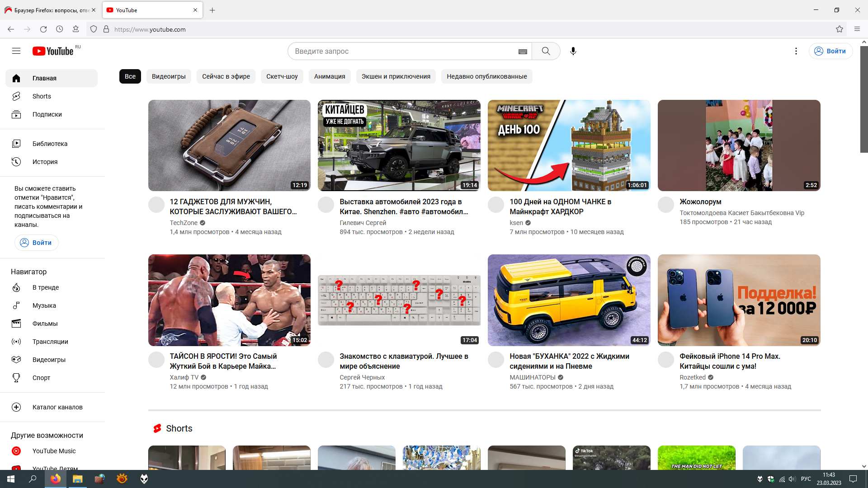Screen dimensions: 868x488
Task: Click the page vertical scrollbar thumb
Action: (x=863, y=99)
